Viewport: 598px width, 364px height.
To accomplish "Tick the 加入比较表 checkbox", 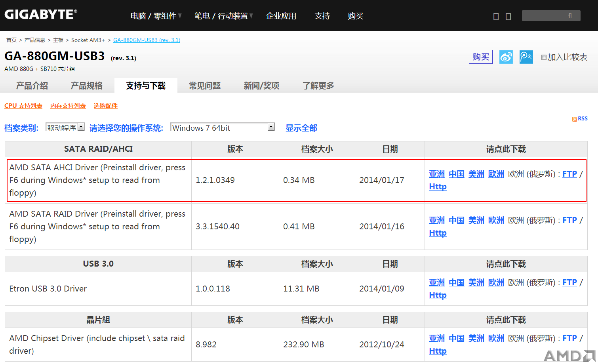I will (x=544, y=57).
